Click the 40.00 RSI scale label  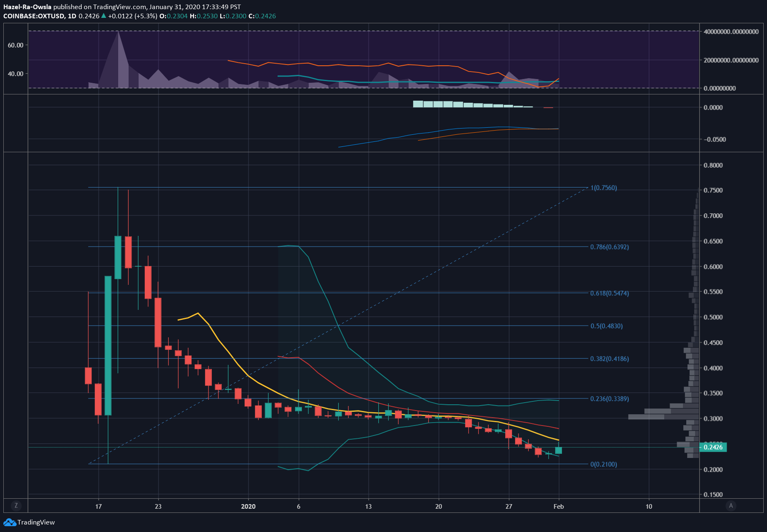(15, 74)
